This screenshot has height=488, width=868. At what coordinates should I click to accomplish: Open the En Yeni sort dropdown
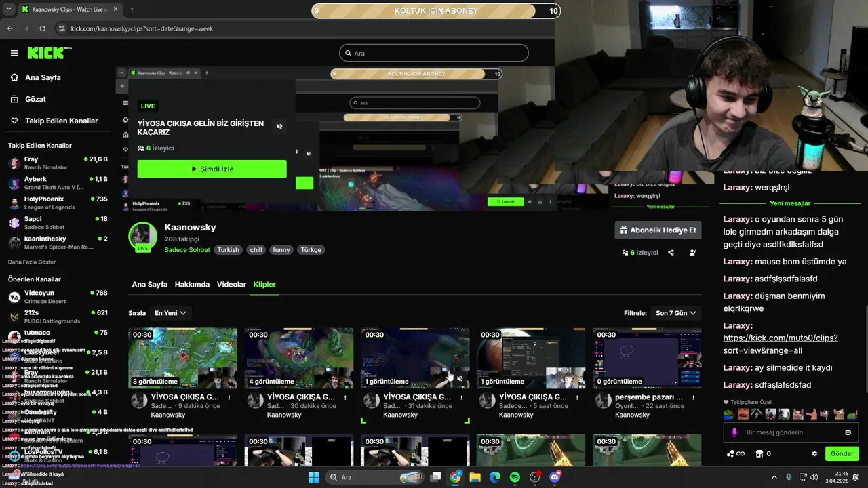[x=170, y=313]
